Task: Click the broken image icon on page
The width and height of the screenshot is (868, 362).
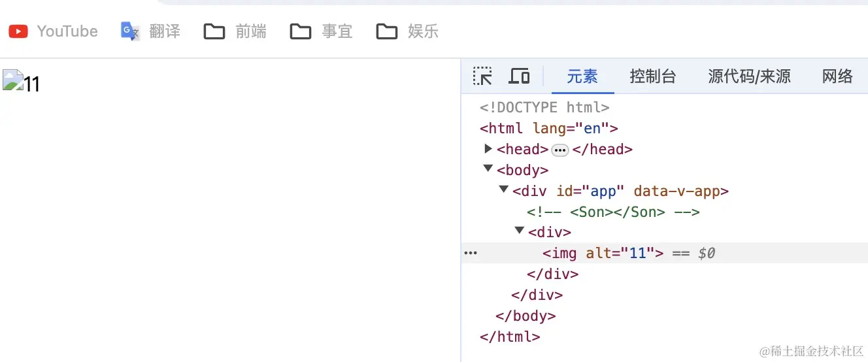Action: pyautogui.click(x=13, y=82)
